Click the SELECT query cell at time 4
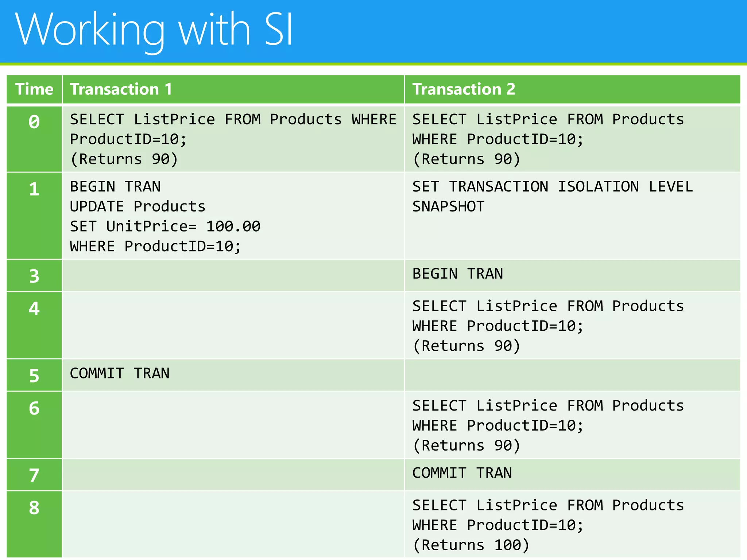The image size is (747, 560). tap(548, 326)
